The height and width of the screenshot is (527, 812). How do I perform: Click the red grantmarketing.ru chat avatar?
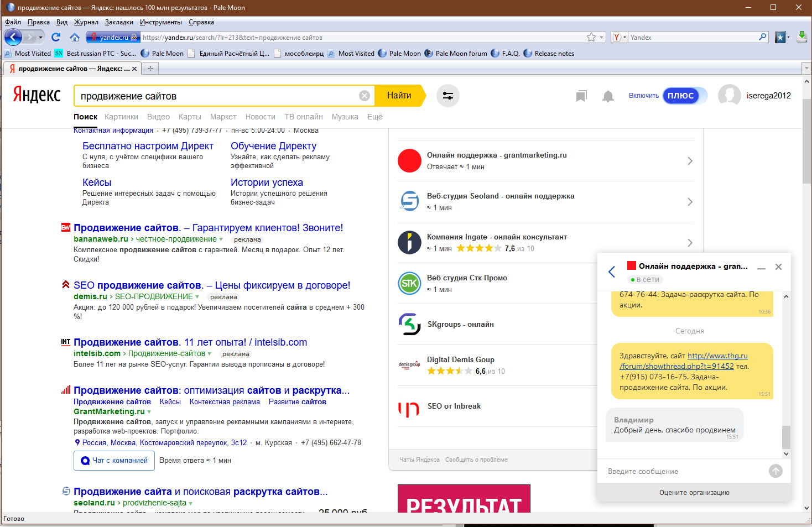409,161
